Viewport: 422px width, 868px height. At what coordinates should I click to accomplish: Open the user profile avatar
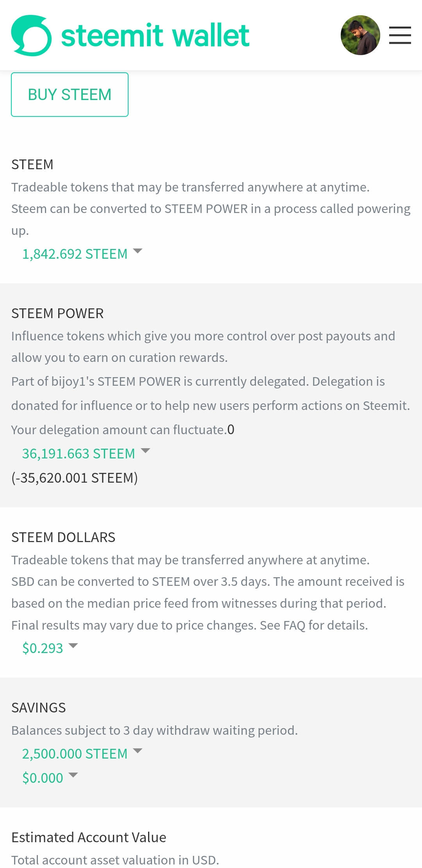(360, 35)
